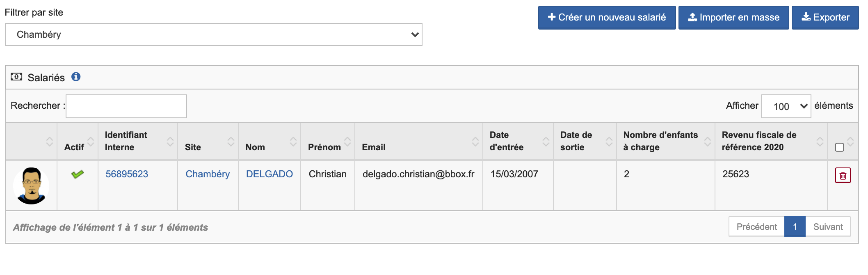
Task: Click Créer un nouveau salarié button
Action: [x=607, y=18]
